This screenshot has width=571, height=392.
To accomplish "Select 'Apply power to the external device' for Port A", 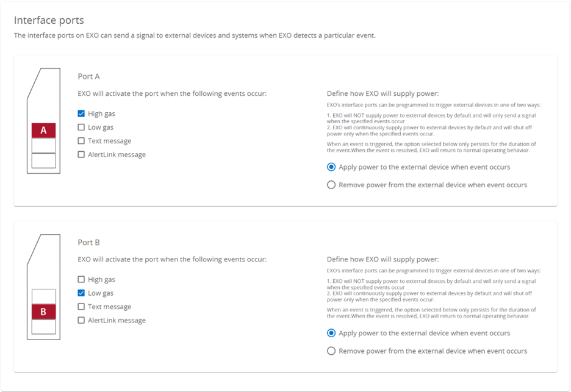I will (x=331, y=167).
